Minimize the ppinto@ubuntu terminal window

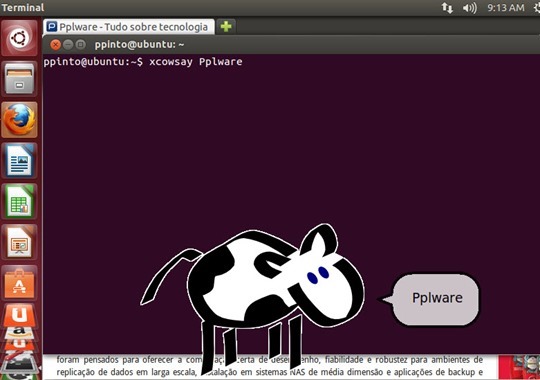(68, 44)
